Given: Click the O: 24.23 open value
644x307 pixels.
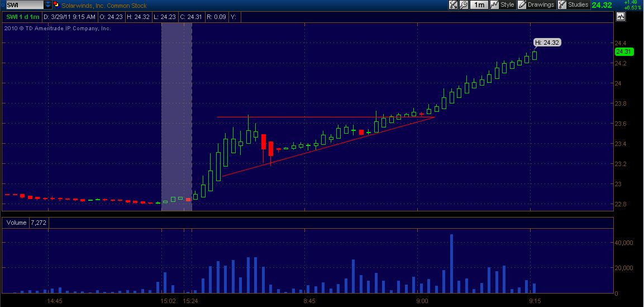Looking at the screenshot, I should point(112,17).
